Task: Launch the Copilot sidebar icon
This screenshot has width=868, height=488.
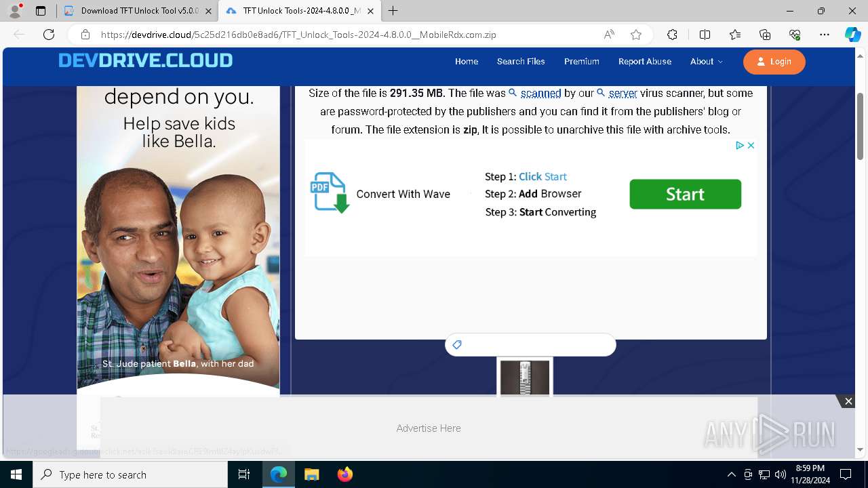Action: coord(852,35)
